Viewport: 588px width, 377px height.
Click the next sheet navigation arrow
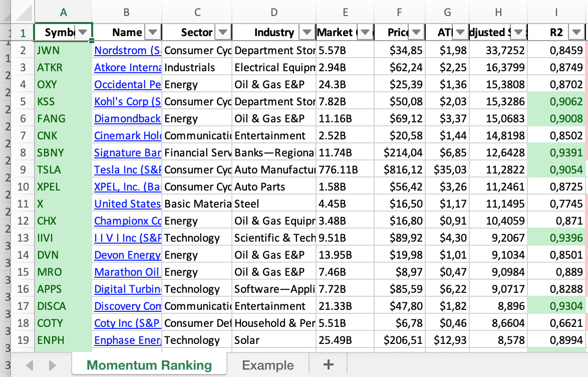point(52,365)
